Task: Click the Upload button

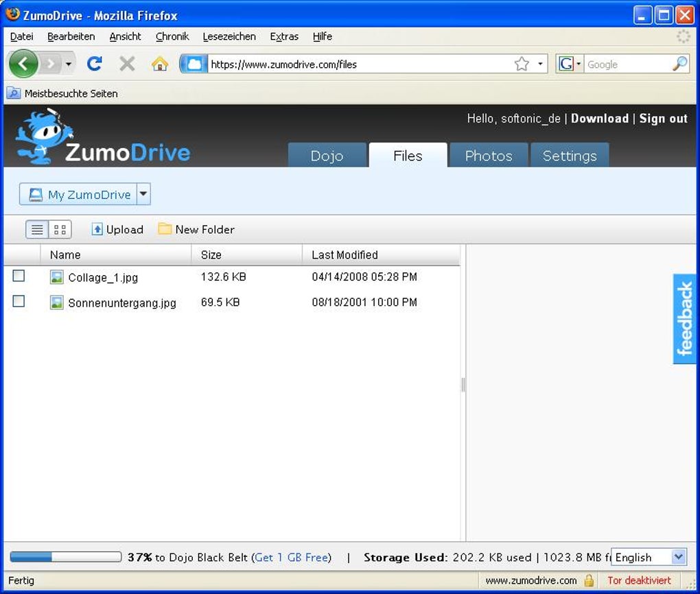Action: [117, 229]
